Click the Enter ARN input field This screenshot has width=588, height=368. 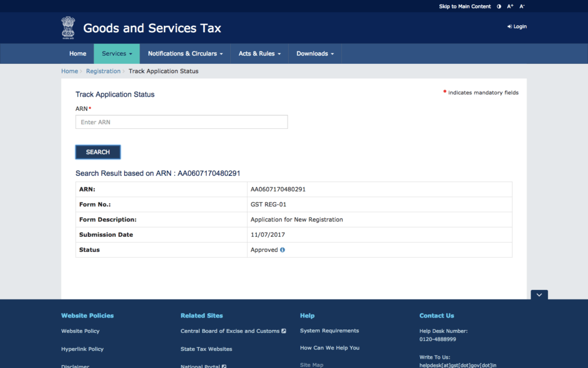181,122
